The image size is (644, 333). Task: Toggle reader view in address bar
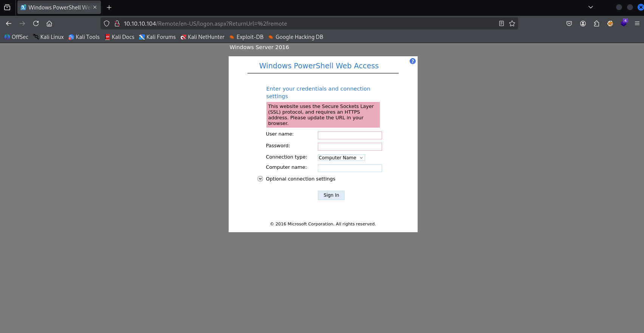[x=502, y=23]
